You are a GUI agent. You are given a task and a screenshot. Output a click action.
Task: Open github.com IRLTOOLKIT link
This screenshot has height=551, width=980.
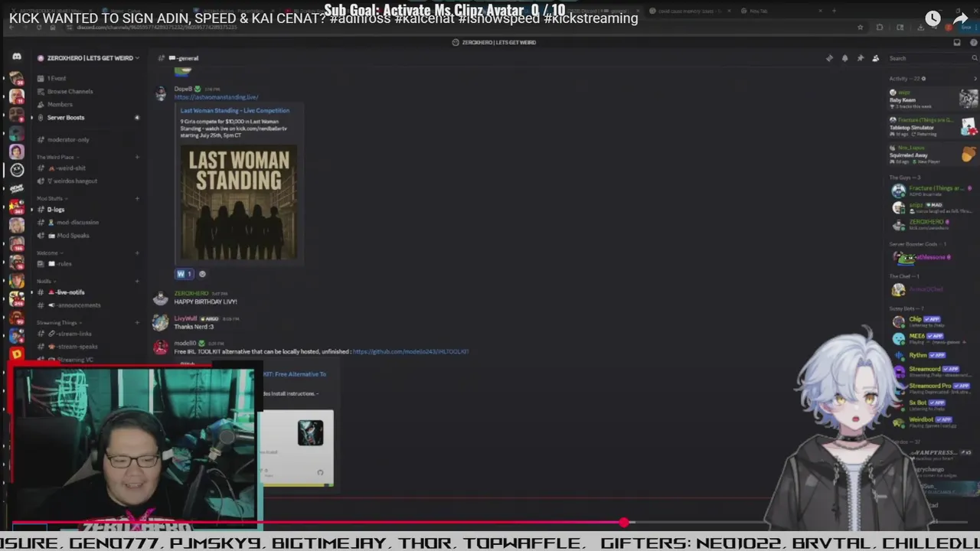(410, 351)
